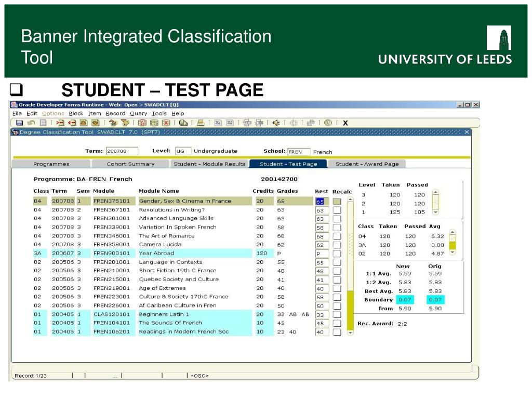Image resolution: width=532 pixels, height=399 pixels.
Task: Open the Tools menu
Action: pyautogui.click(x=159, y=113)
